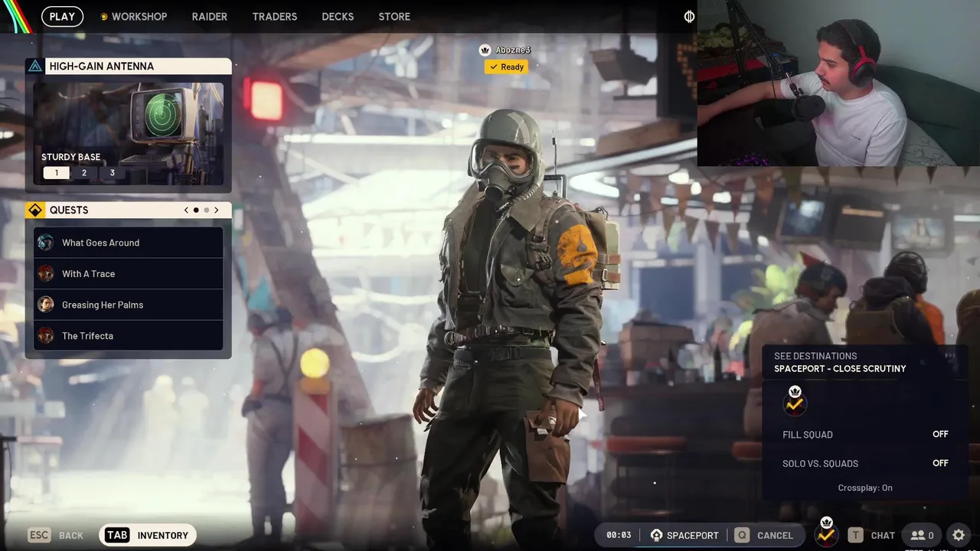Click the Trifecta quest giver portrait

click(46, 335)
